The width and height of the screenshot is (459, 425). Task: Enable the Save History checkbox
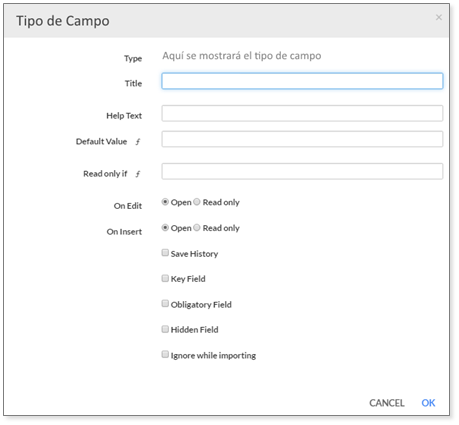tap(165, 253)
